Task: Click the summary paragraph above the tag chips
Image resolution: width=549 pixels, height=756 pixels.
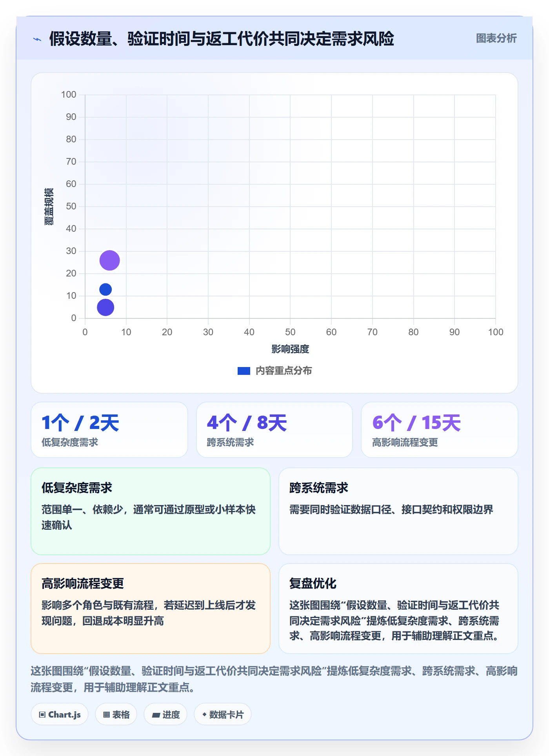Action: click(x=274, y=679)
